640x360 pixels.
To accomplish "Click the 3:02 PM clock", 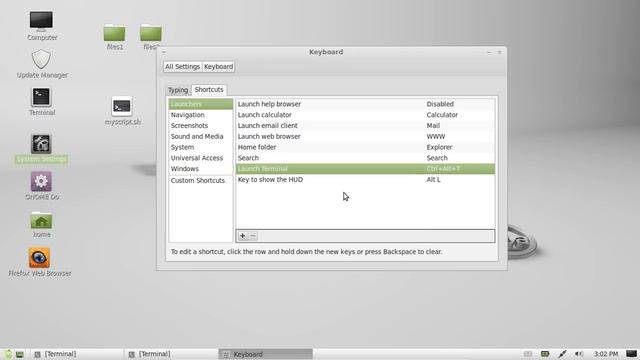I will (606, 354).
